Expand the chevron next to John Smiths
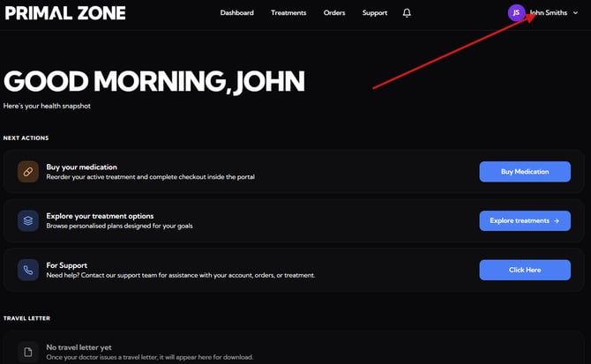The height and width of the screenshot is (364, 591). tap(575, 13)
